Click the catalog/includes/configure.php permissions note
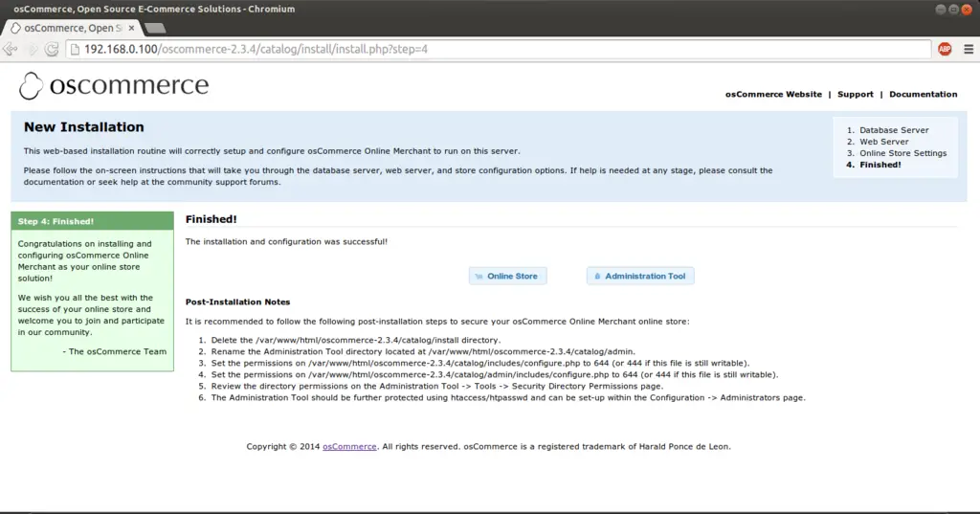 click(480, 364)
